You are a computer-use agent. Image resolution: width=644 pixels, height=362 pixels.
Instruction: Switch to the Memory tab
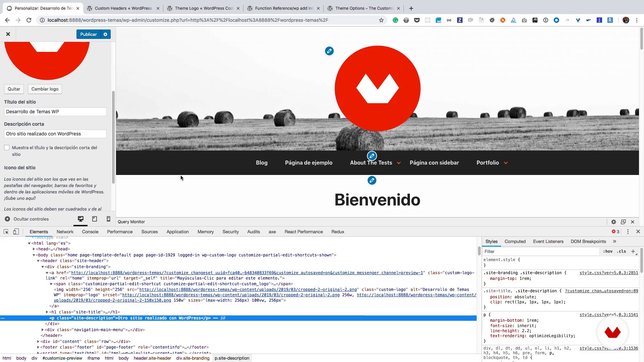tap(206, 232)
